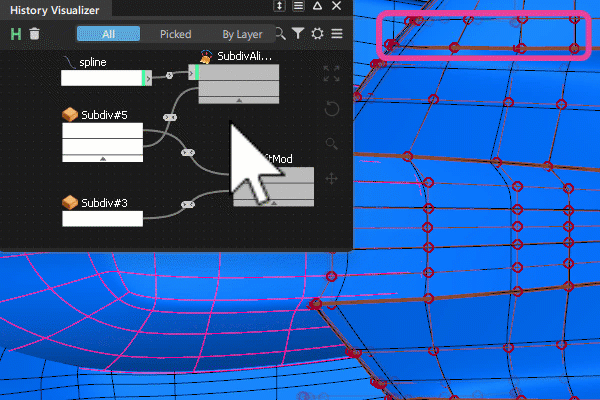This screenshot has height=400, width=600.
Task: Click the Subdiv#3 orange cube icon
Action: pos(70,202)
